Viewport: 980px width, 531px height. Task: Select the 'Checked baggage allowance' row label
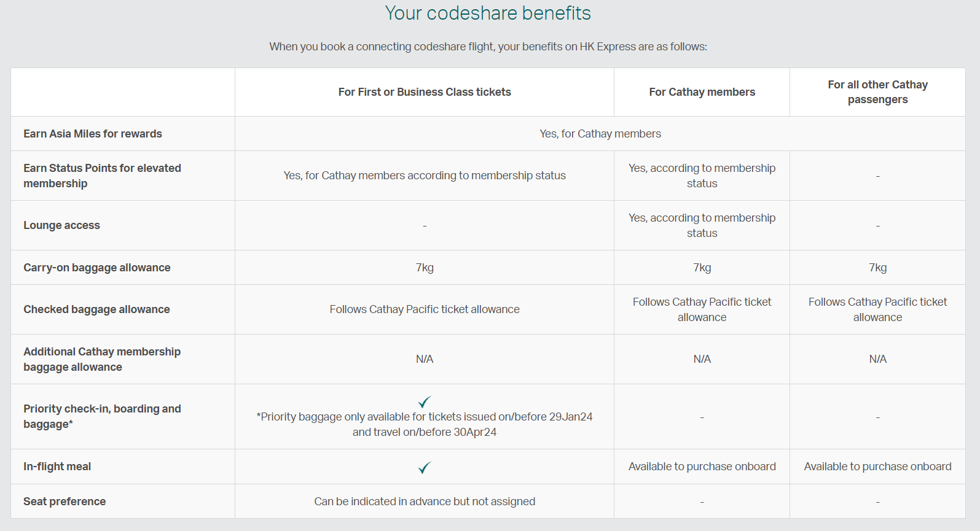pos(96,309)
